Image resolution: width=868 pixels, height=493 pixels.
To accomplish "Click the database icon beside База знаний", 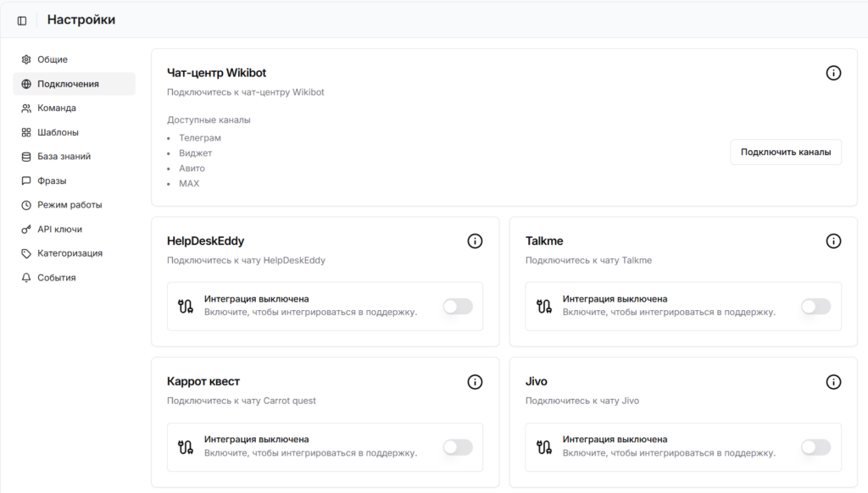I will [x=26, y=157].
